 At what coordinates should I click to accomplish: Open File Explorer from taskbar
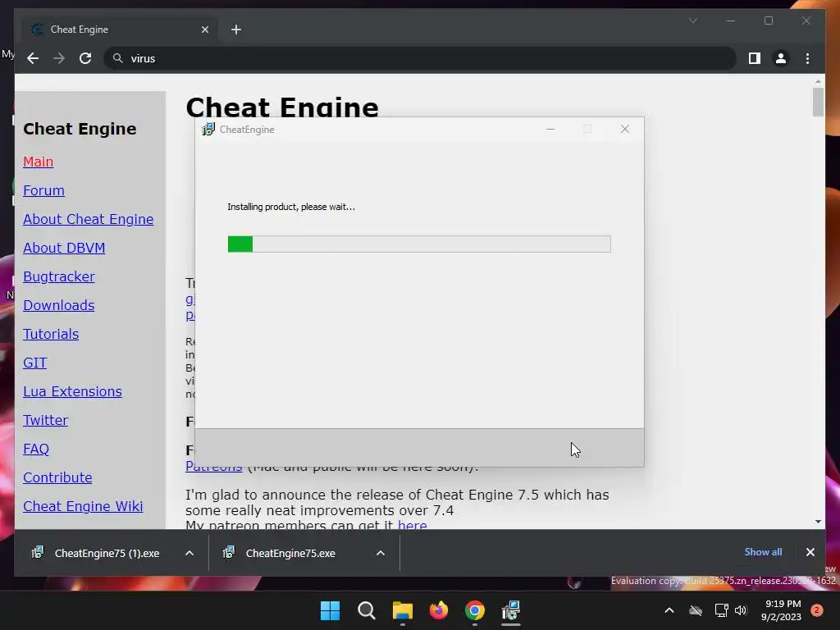[402, 610]
